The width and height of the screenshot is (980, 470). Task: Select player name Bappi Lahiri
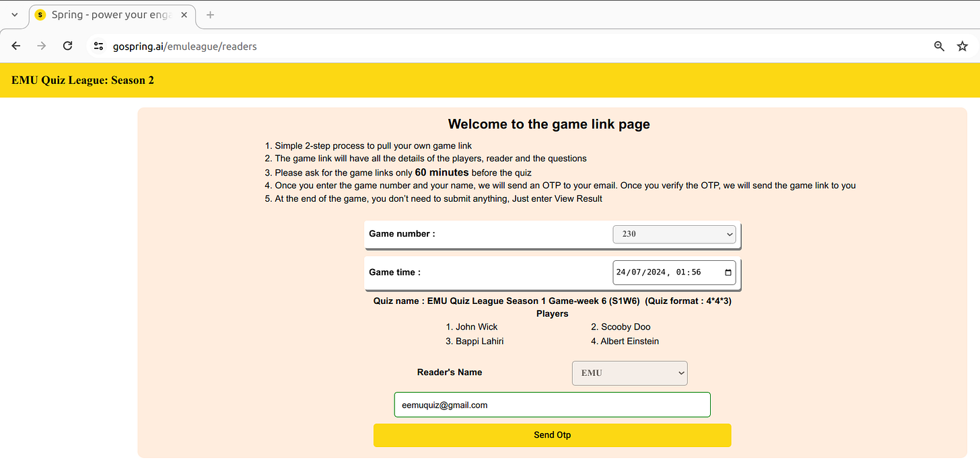[479, 341]
